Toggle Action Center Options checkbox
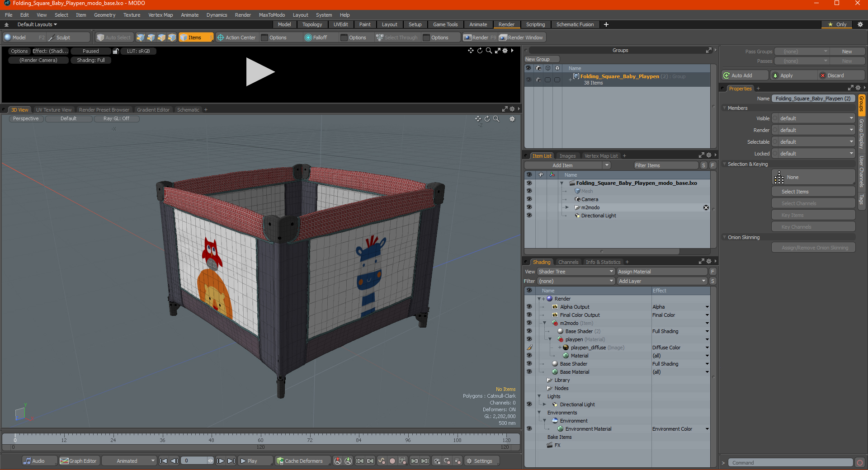Image resolution: width=868 pixels, height=470 pixels. (265, 38)
